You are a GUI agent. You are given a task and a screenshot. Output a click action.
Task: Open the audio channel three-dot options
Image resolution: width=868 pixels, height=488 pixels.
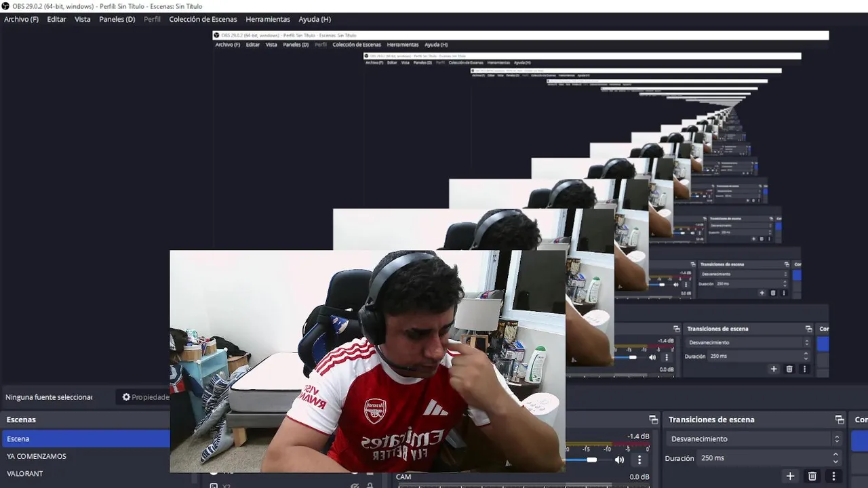639,460
